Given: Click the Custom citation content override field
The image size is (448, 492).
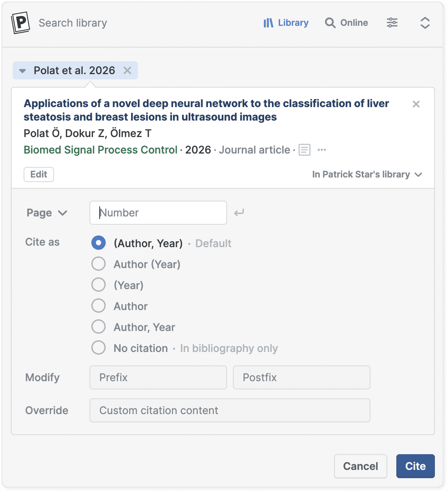Looking at the screenshot, I should tap(230, 410).
